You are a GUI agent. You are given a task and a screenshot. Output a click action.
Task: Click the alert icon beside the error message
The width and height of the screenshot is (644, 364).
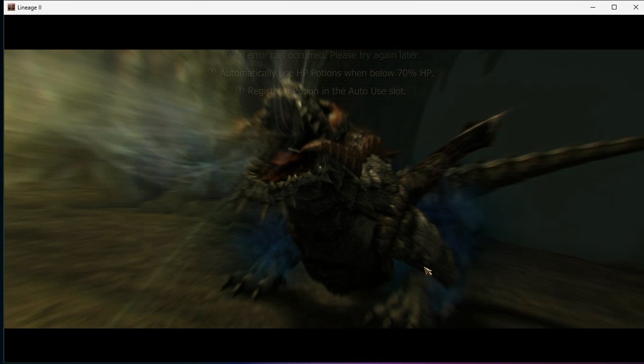[226, 55]
